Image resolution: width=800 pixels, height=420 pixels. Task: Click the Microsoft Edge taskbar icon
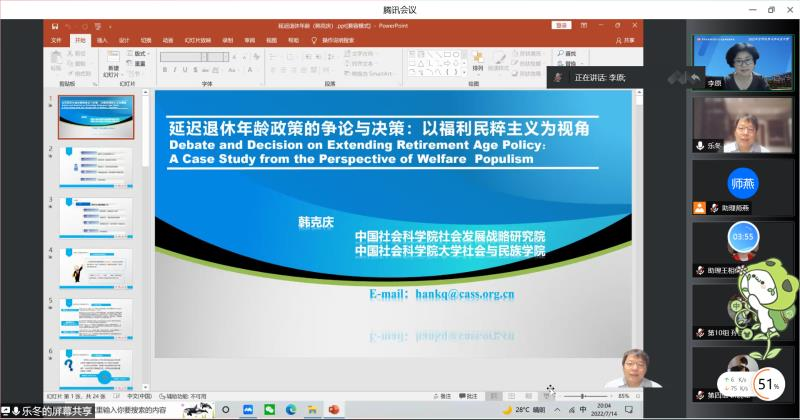point(292,410)
